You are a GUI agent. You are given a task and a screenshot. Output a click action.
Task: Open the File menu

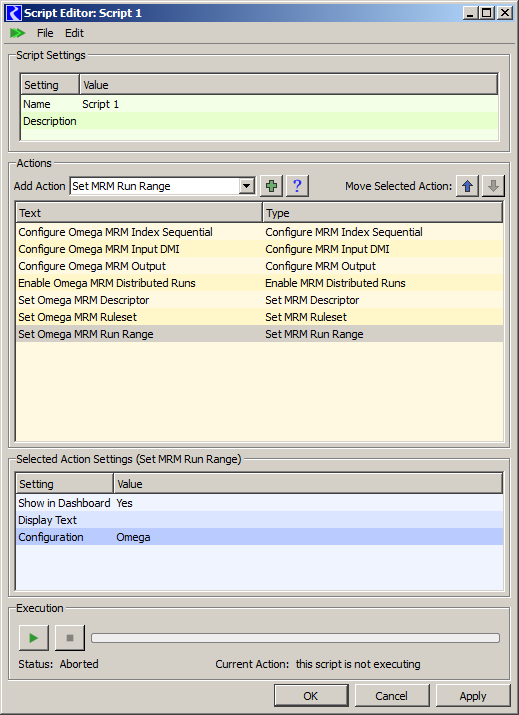coord(45,33)
